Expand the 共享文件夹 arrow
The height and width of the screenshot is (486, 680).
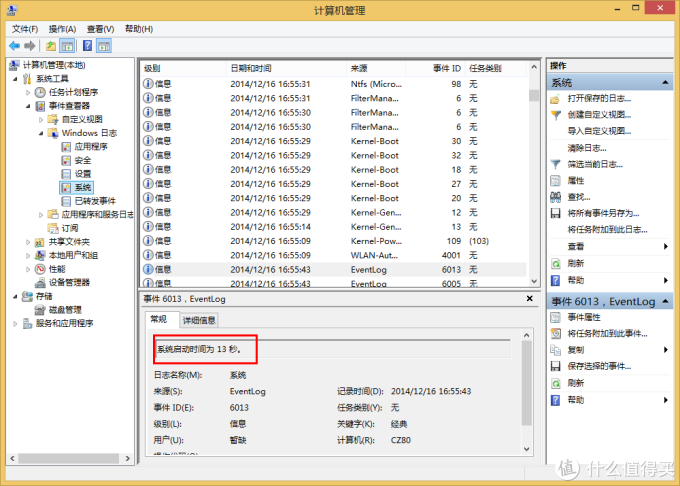pyautogui.click(x=28, y=242)
